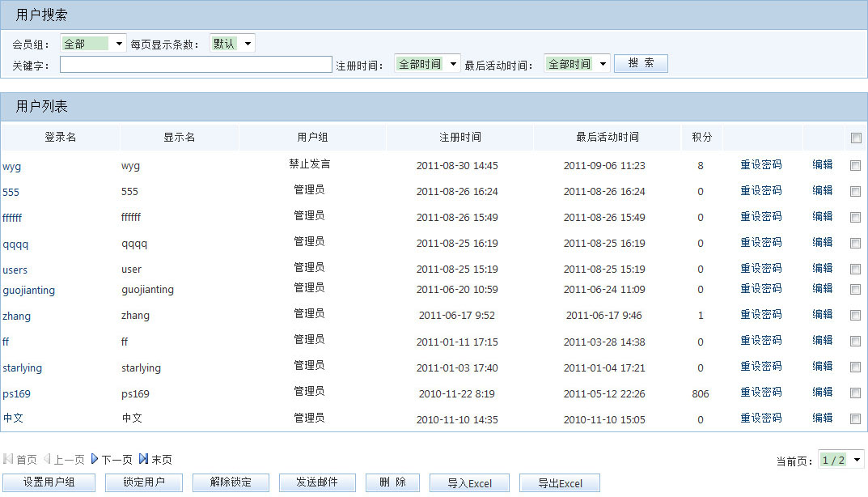
Task: Select checkbox for starlying row
Action: point(855,367)
